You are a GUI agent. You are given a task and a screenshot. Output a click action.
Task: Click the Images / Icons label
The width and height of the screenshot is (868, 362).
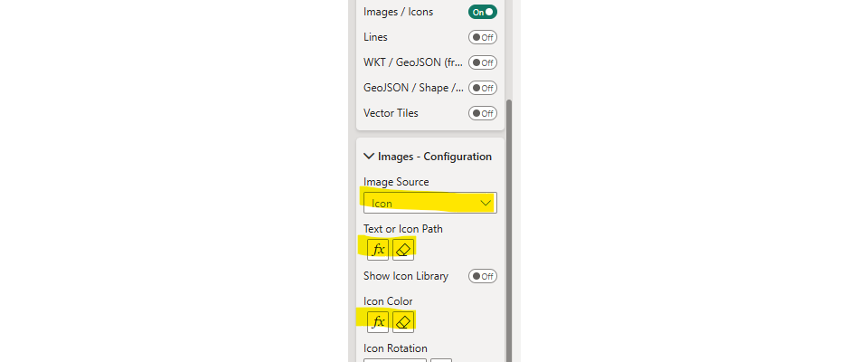point(398,12)
